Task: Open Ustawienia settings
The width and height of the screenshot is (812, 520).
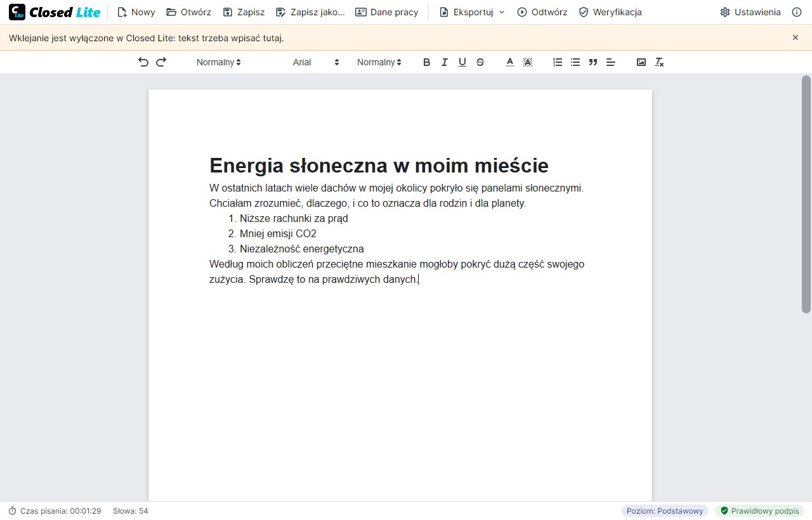Action: (750, 12)
